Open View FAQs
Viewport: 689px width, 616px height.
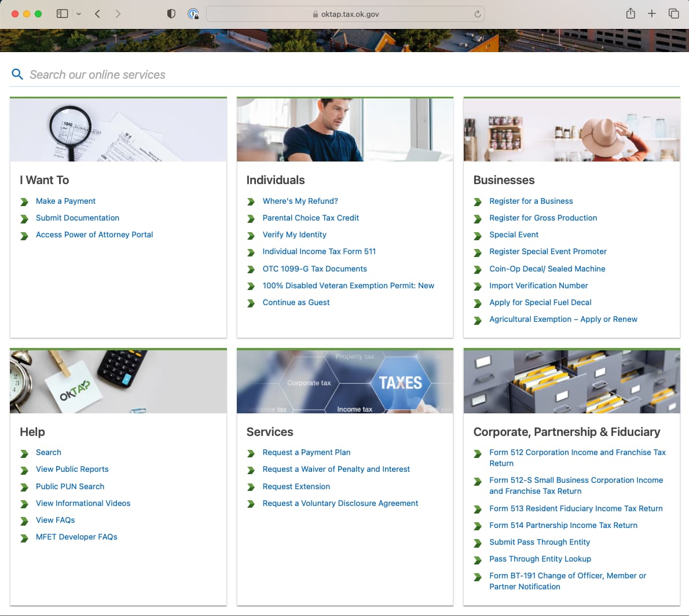pos(56,520)
